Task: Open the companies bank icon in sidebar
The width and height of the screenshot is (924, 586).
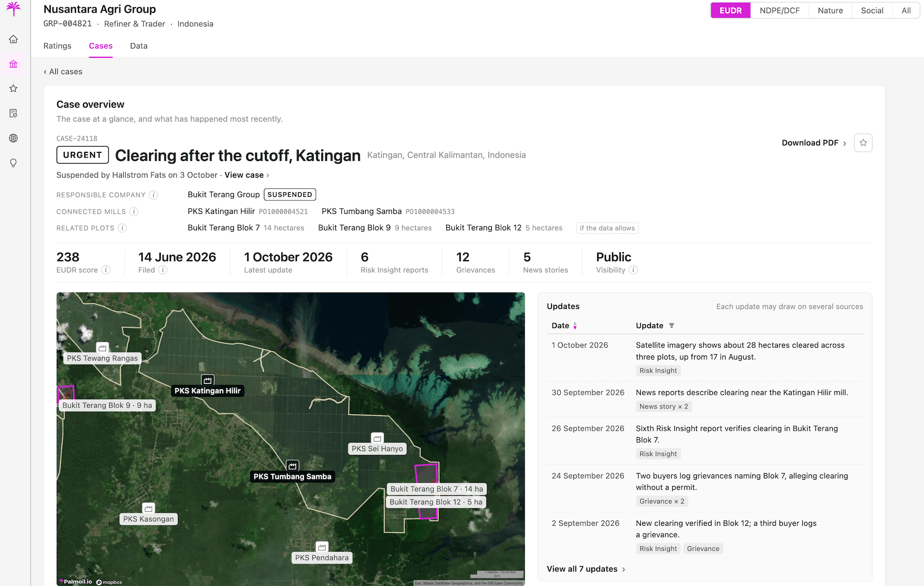Action: point(14,64)
